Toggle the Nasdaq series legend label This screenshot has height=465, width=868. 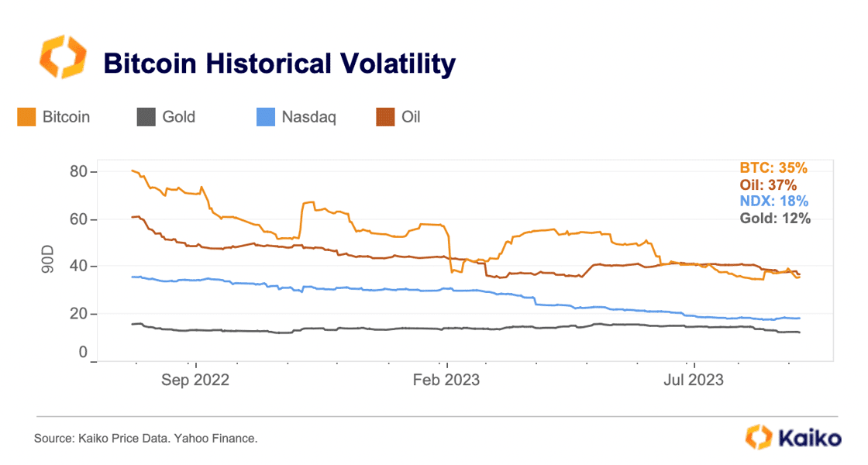(308, 117)
